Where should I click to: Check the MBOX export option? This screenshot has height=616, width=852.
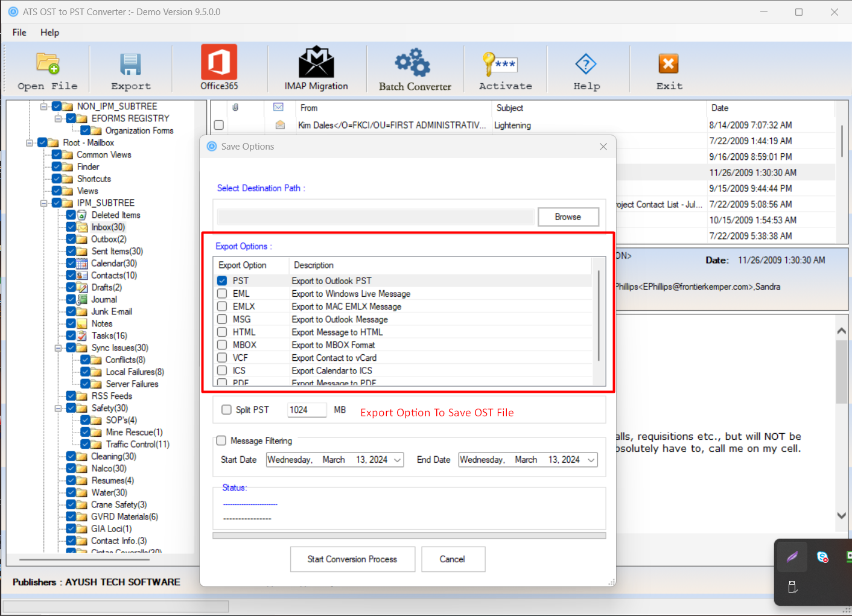pos(222,345)
